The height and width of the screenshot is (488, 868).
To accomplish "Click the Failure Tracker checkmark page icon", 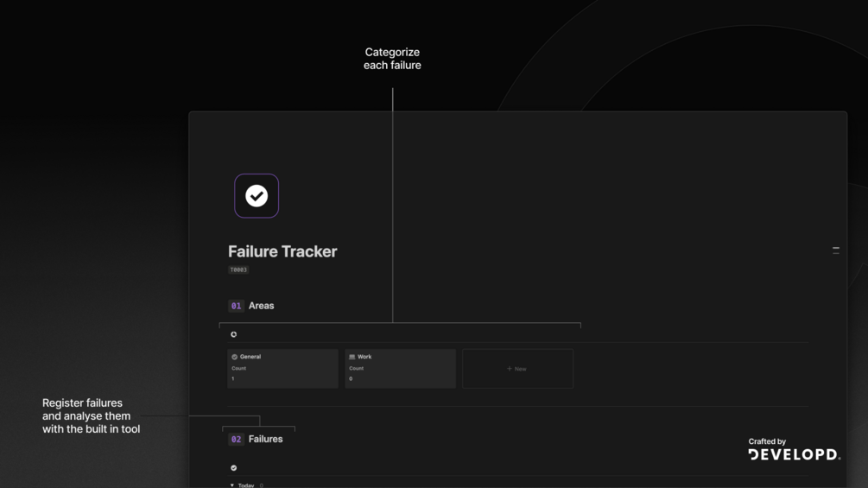I will pos(257,196).
